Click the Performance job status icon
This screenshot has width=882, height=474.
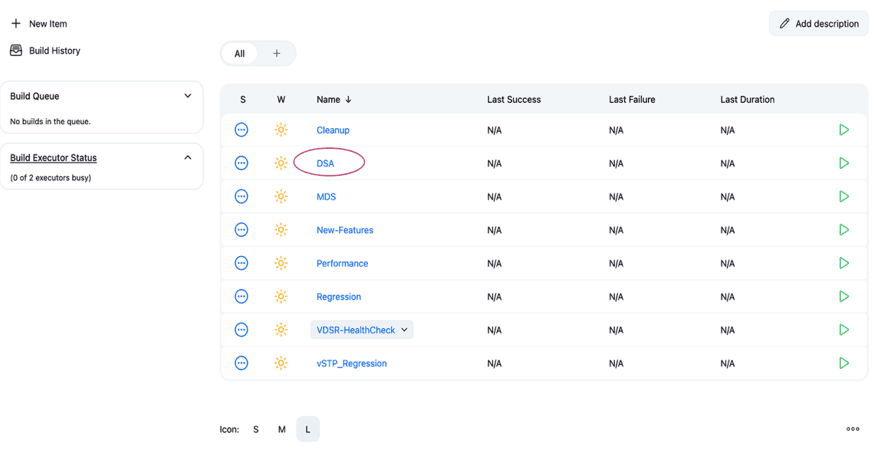coord(241,263)
